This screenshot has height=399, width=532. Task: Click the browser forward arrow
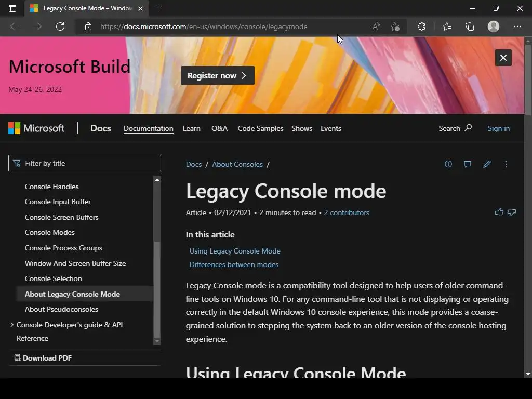[x=37, y=26]
